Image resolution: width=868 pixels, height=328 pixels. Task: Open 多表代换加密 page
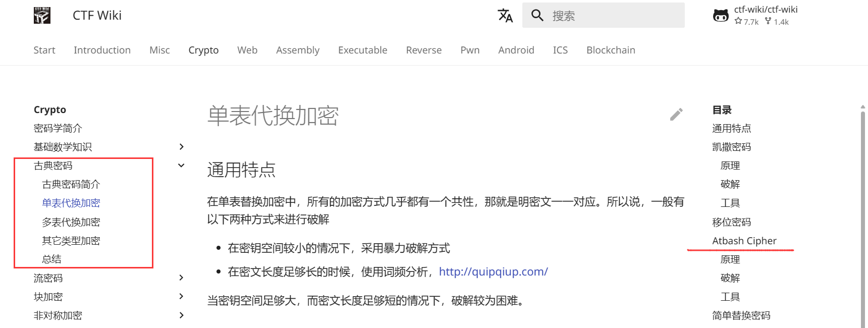coord(71,222)
